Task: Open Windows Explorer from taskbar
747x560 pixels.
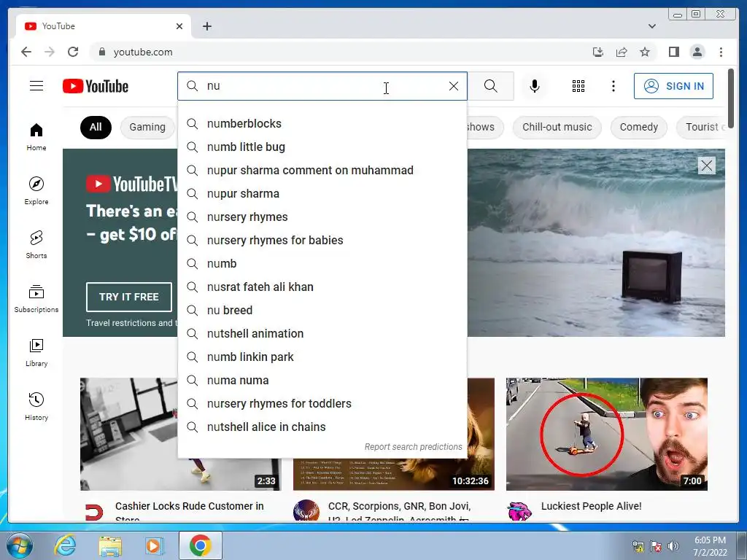Action: tap(110, 546)
